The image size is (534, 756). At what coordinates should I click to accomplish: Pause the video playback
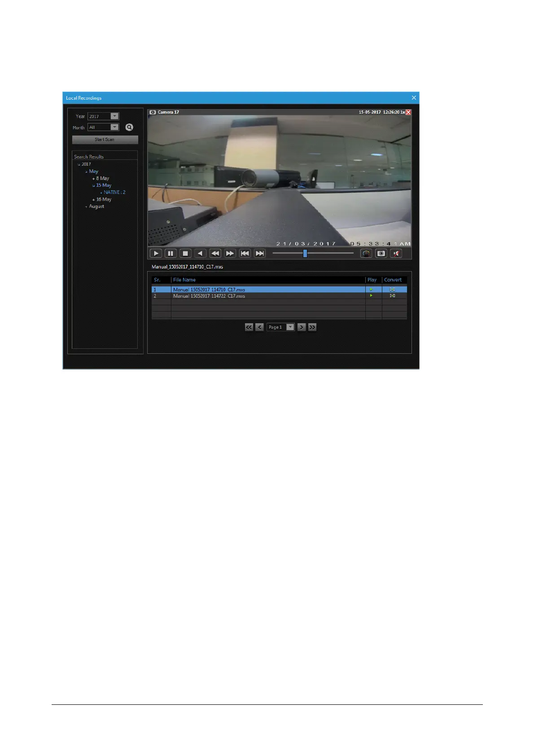pos(171,253)
